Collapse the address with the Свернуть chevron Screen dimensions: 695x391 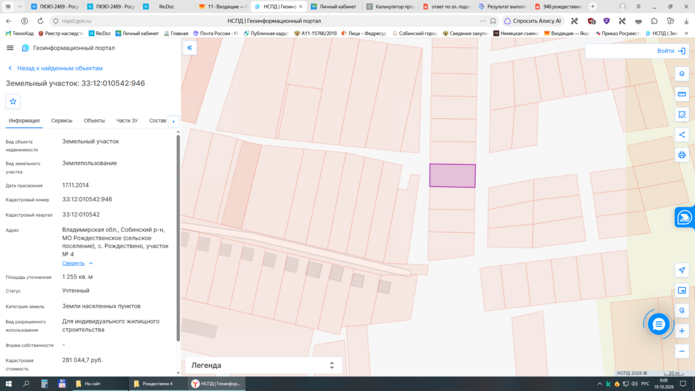point(91,263)
